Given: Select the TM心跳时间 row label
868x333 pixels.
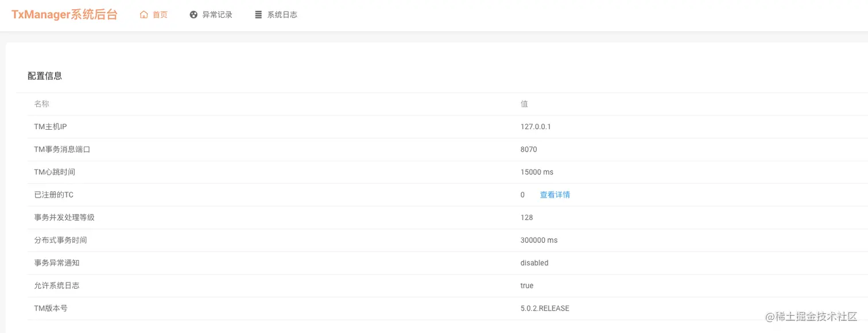Looking at the screenshot, I should (x=55, y=172).
